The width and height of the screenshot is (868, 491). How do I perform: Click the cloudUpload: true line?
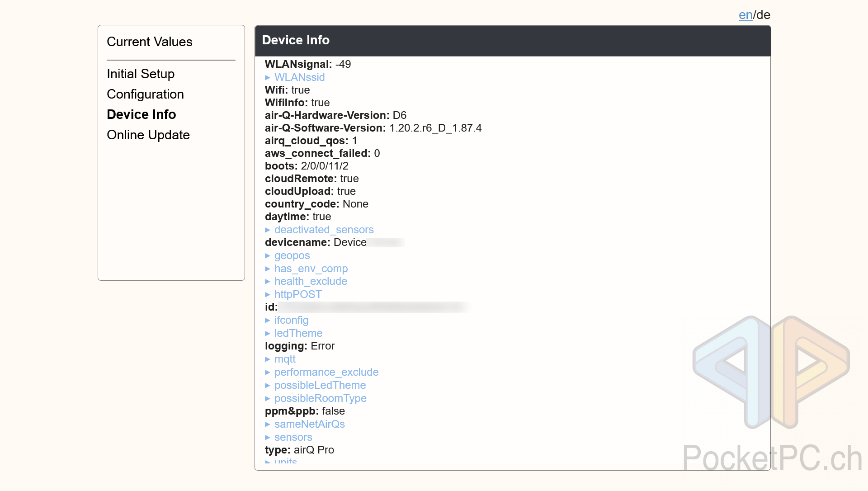pyautogui.click(x=310, y=191)
